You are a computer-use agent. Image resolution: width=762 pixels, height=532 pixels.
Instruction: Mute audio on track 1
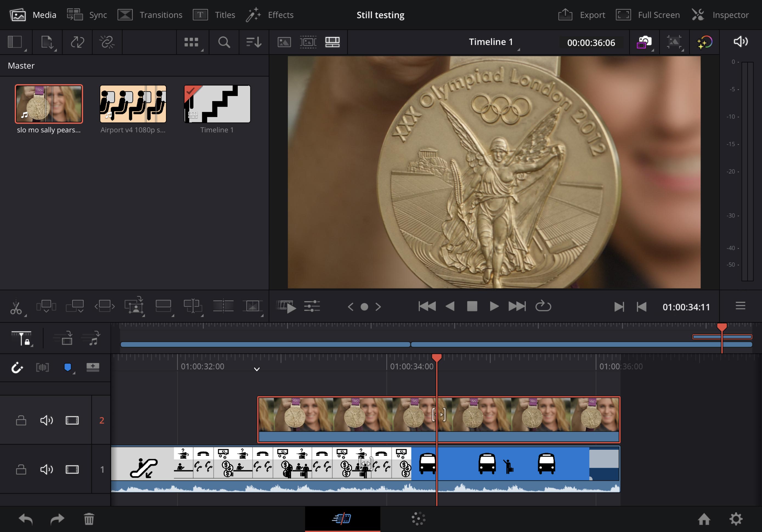(46, 469)
